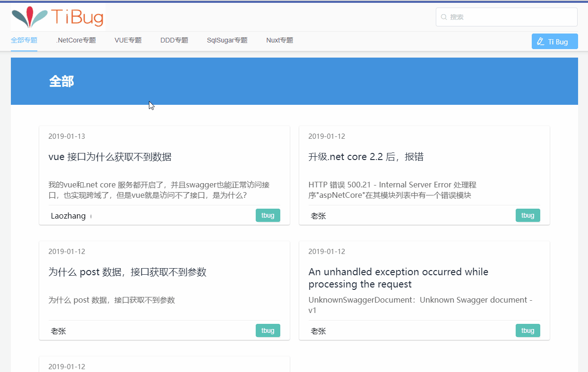Open the SqlSugar专题 tab
This screenshot has width=588, height=372.
pos(227,41)
